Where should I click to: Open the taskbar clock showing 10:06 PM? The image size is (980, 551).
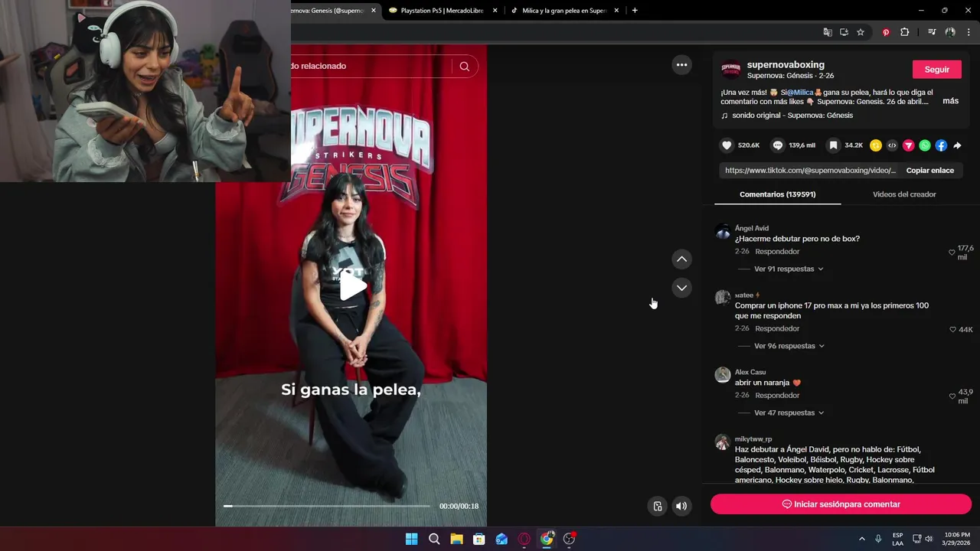pos(957,539)
